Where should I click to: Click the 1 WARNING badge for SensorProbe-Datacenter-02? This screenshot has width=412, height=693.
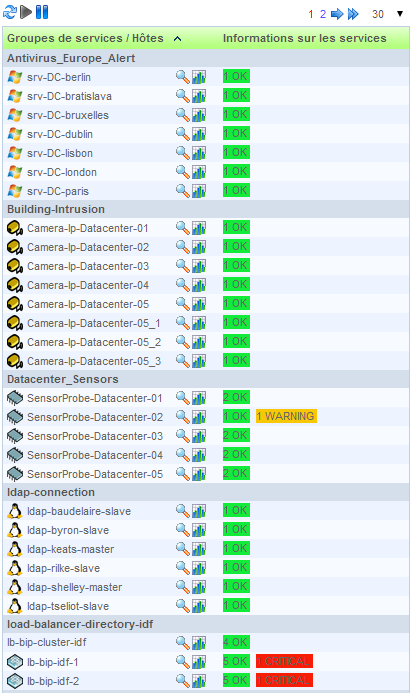click(x=286, y=416)
